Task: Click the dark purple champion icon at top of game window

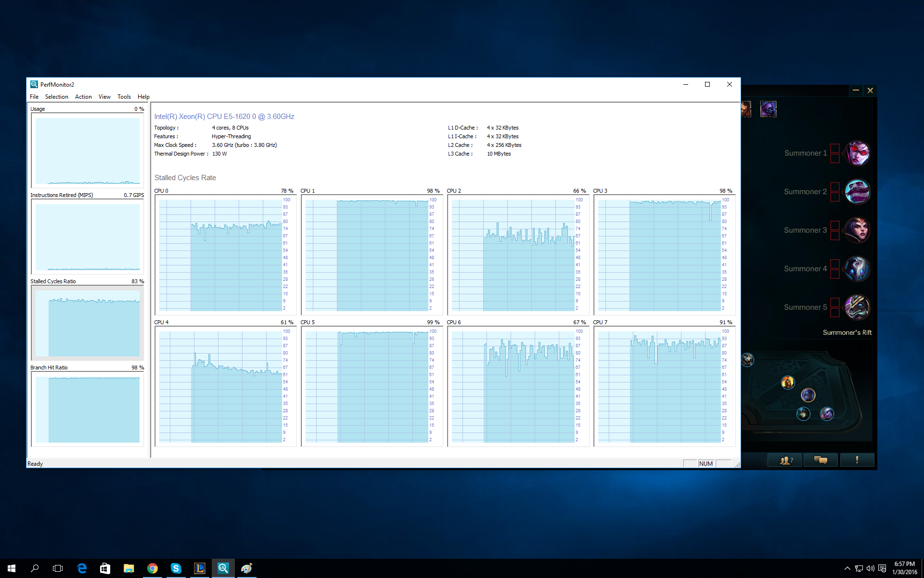Action: [768, 109]
